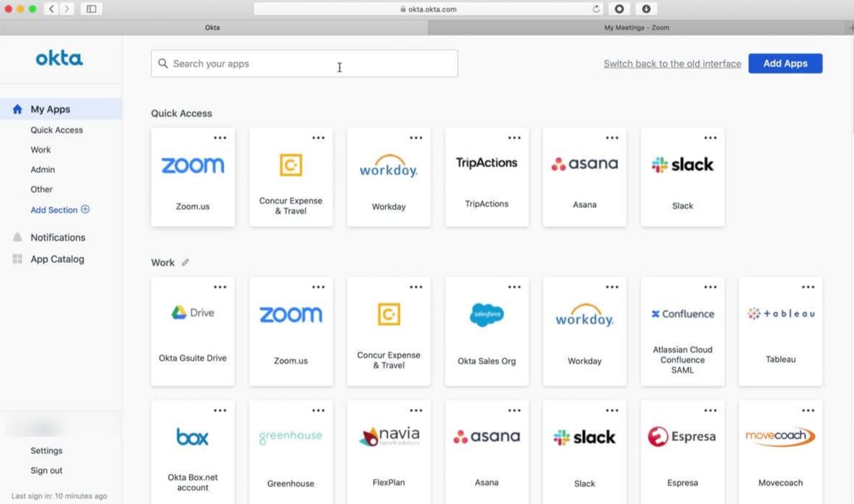
Task: Open Asana logo in Quick Access section
Action: 585,164
